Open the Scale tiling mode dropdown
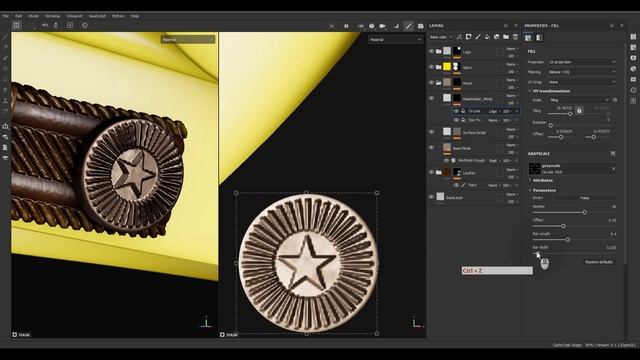The image size is (640, 360). [x=579, y=100]
